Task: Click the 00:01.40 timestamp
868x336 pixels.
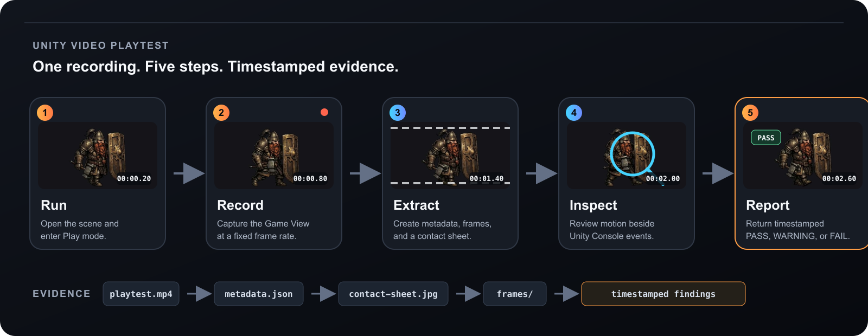Action: click(x=487, y=178)
